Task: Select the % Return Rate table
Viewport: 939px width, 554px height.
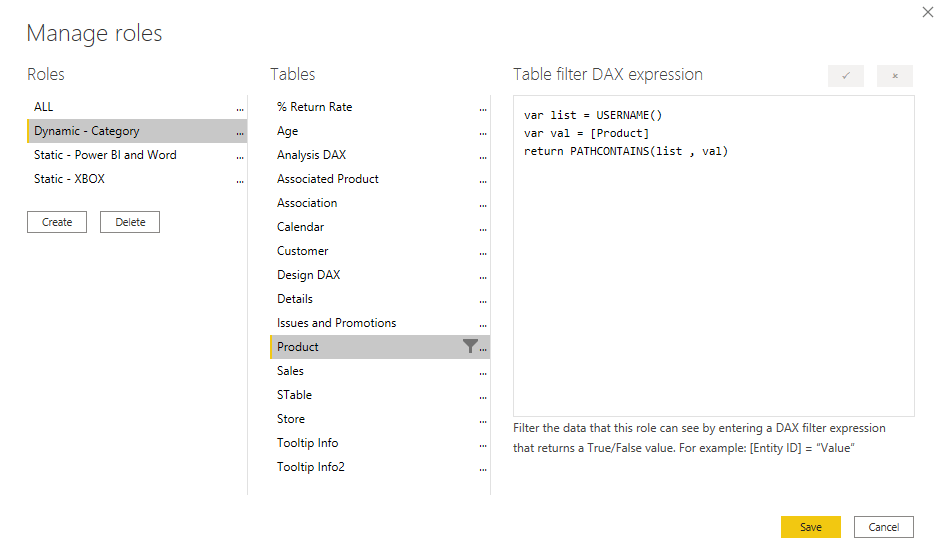Action: click(x=380, y=107)
